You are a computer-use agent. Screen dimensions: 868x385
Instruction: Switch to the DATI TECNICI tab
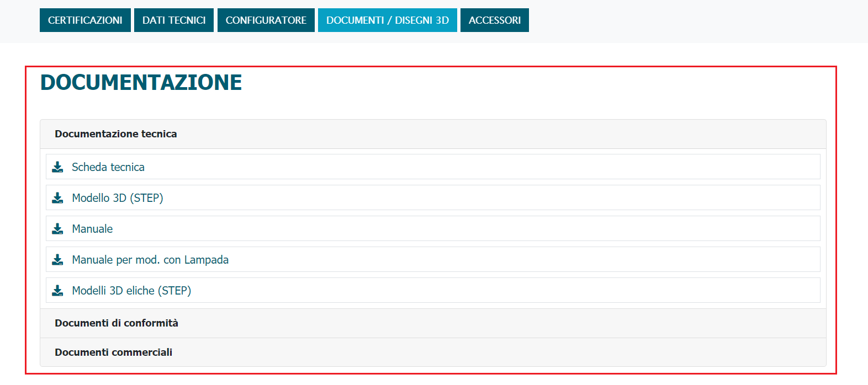(174, 20)
